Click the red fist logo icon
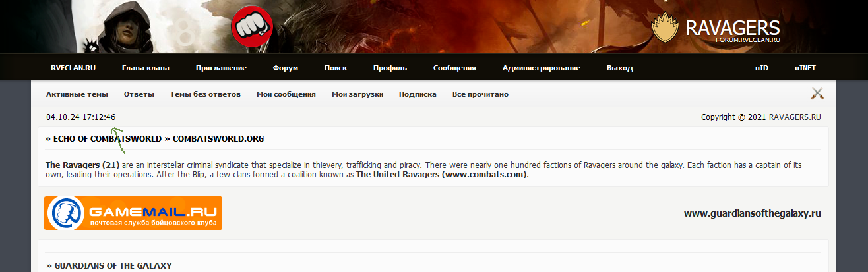Viewport: 868px width, 272px height. click(253, 26)
